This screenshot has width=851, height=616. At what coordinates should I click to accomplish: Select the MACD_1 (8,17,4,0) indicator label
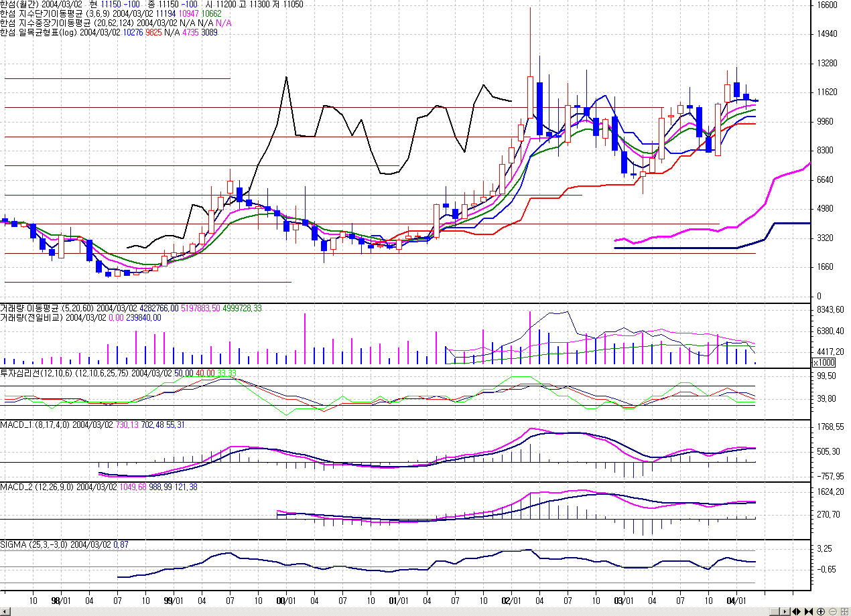(x=35, y=425)
